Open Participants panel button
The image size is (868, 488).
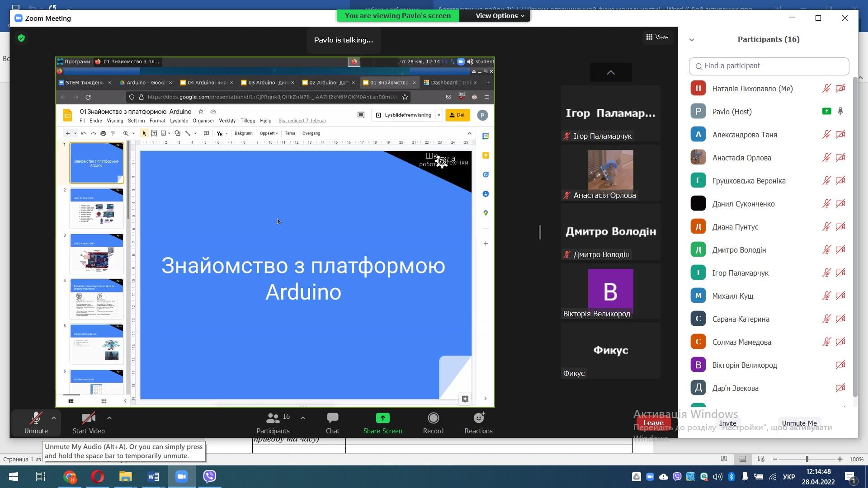click(273, 423)
